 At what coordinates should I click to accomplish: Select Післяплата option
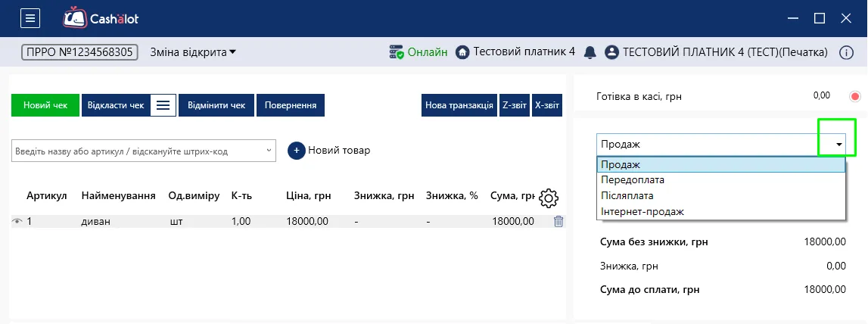[721, 195]
